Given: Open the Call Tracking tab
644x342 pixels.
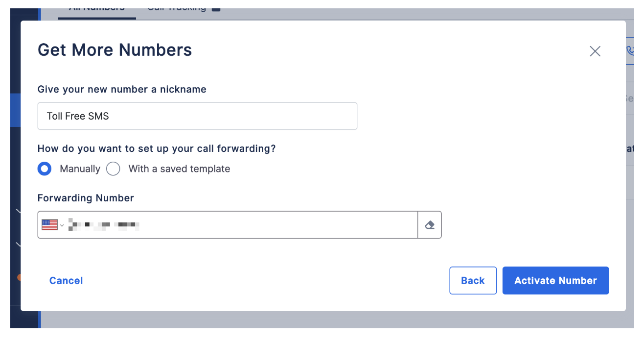Looking at the screenshot, I should click(x=176, y=7).
